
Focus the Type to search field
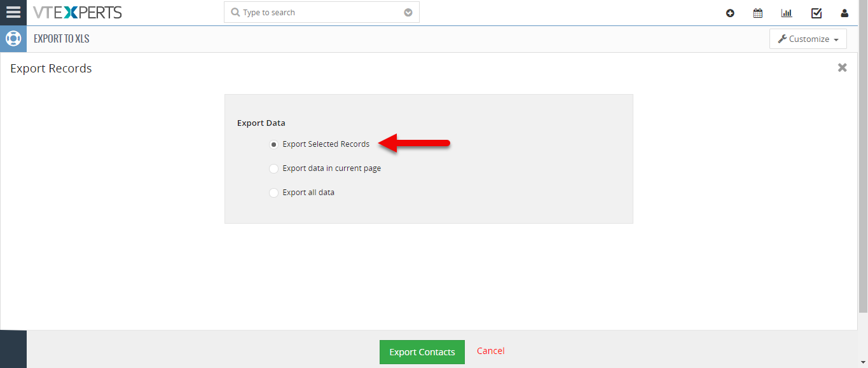322,12
